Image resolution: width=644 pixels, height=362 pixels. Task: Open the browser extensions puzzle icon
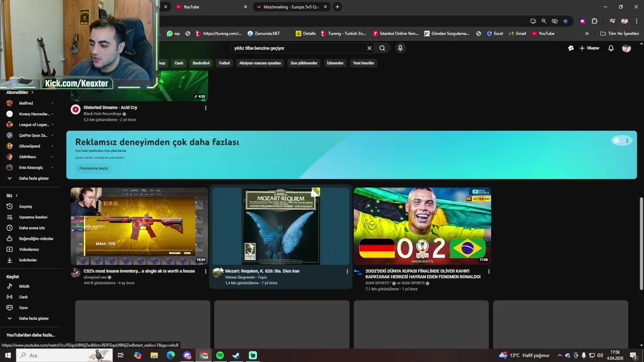tap(594, 21)
